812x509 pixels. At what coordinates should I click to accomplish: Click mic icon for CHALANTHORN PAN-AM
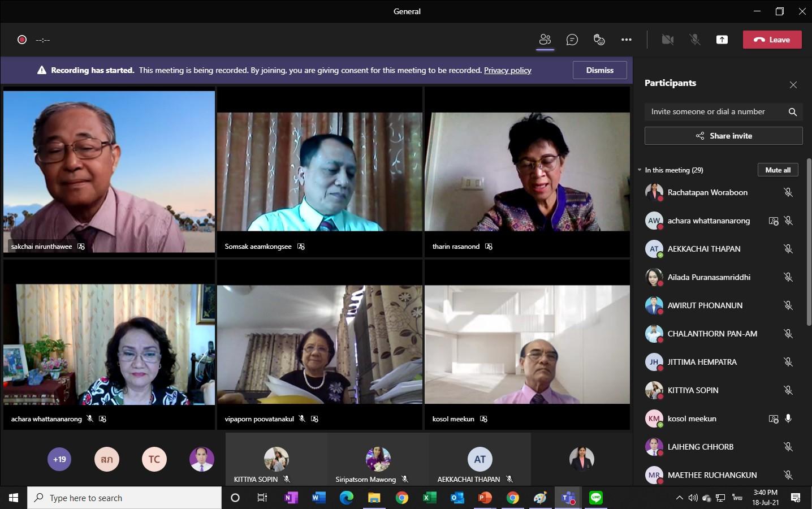click(x=788, y=334)
